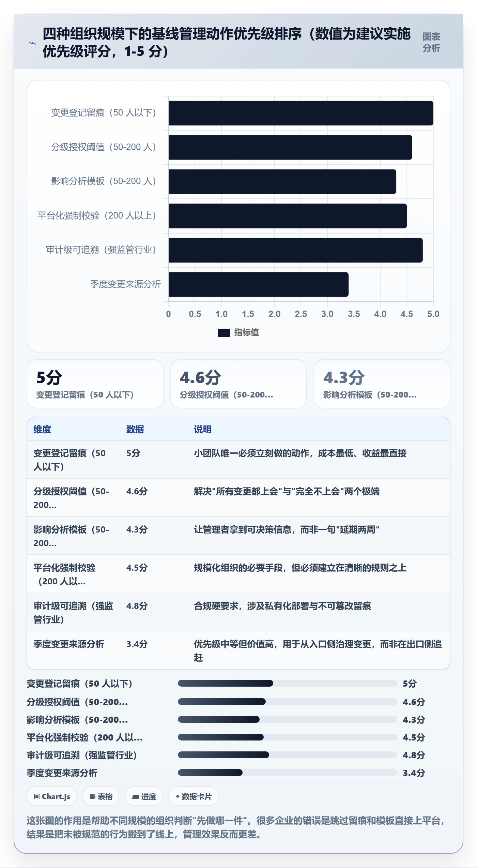Click the 数据 column header
The image size is (477, 868).
coord(135,429)
